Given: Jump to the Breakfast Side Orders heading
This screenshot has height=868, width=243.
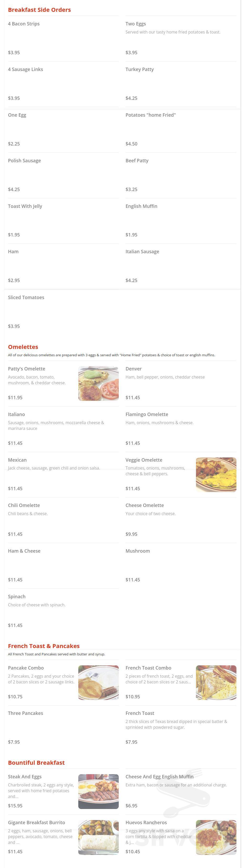Looking at the screenshot, I should click(39, 10).
